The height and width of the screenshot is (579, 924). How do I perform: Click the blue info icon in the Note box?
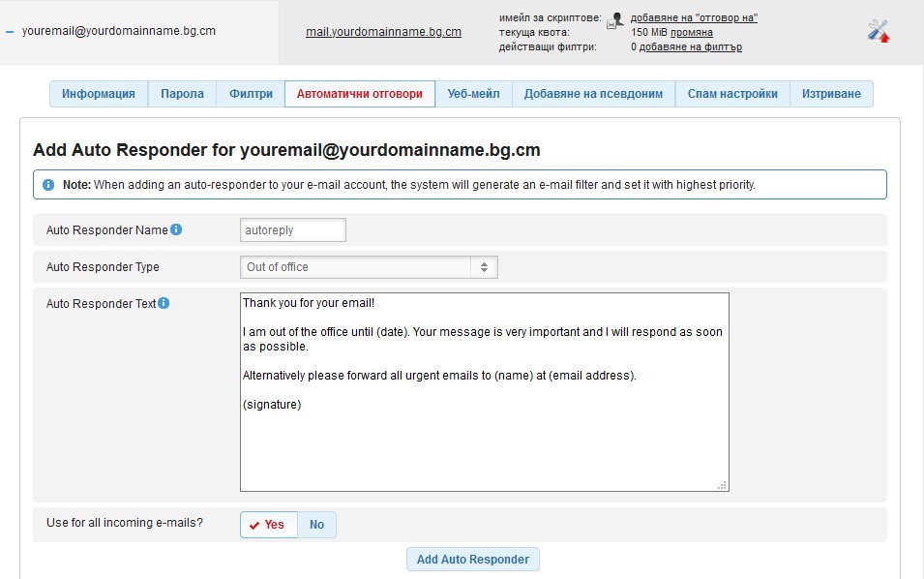48,185
